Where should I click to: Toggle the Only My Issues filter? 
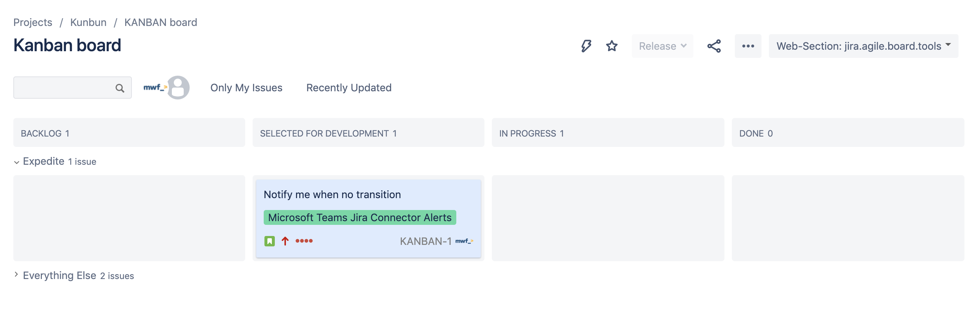(x=246, y=88)
